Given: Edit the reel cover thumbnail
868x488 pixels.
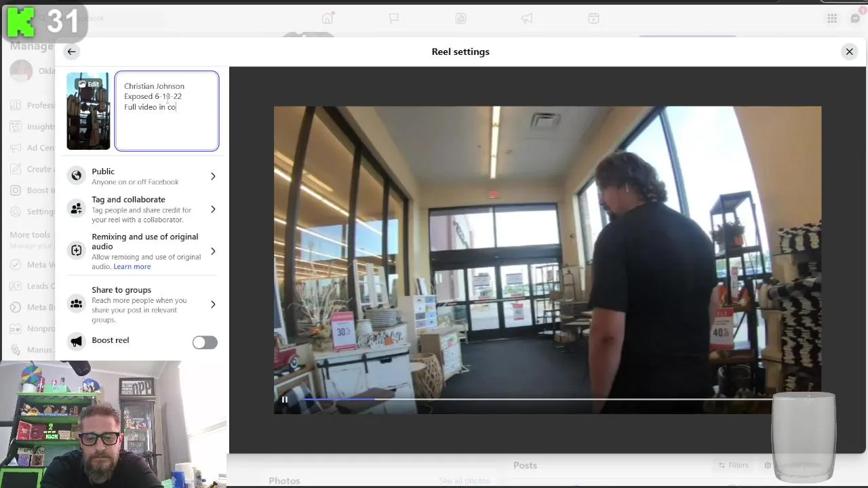Looking at the screenshot, I should click(x=88, y=111).
